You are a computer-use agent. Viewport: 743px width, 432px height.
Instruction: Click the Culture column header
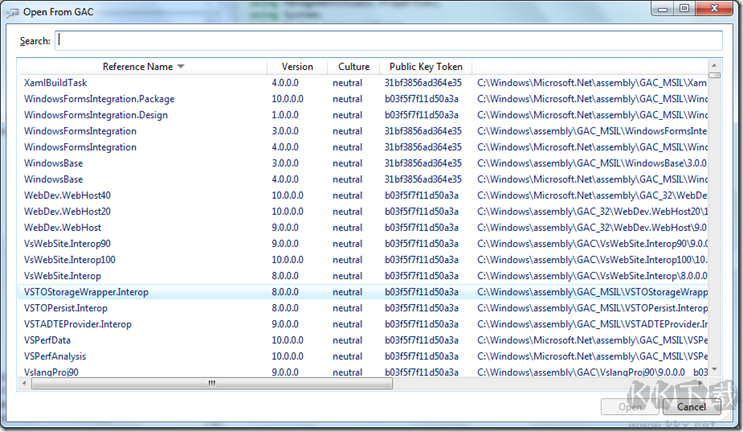353,67
